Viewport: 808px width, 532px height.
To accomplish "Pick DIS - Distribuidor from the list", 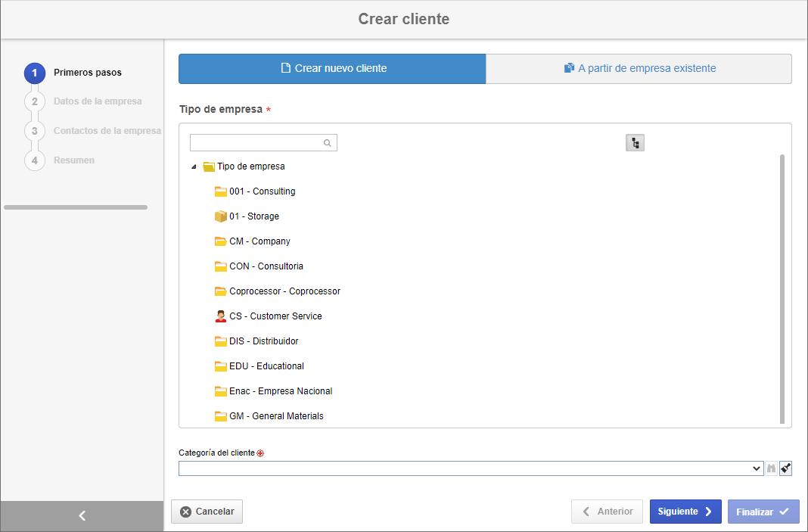I will (264, 341).
